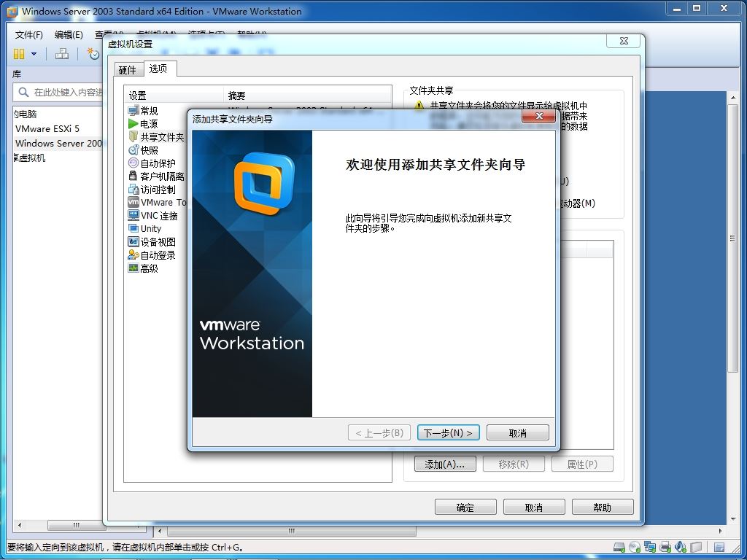Screen dimensions: 747x560
Task: Click the 欢迎使用添加共享文件夹向导 heading
Action: pos(436,165)
